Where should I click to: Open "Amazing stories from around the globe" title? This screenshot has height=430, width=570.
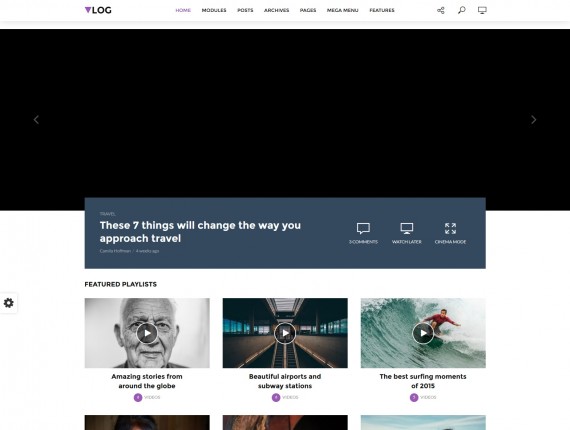147,381
